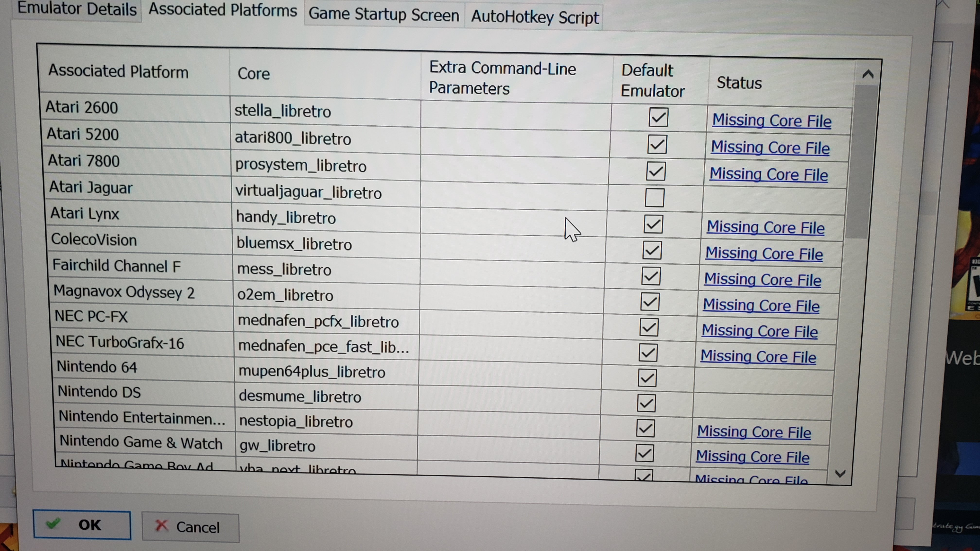Image resolution: width=980 pixels, height=551 pixels.
Task: Uncheck default emulator for Atari 5200
Action: 657,145
